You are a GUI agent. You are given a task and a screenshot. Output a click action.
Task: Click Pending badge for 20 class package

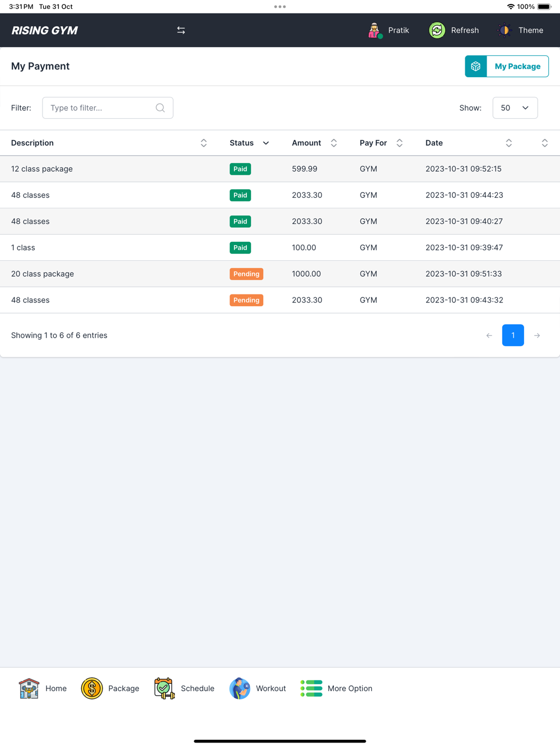[x=246, y=274]
